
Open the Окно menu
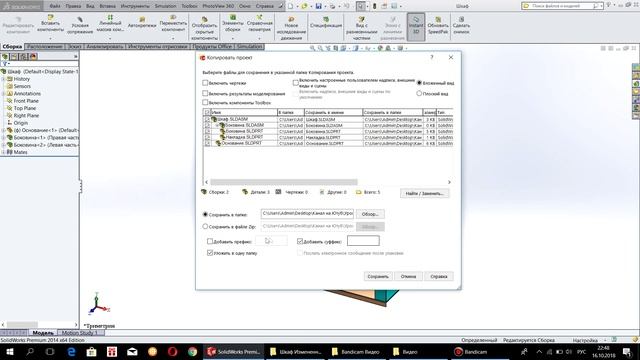click(x=245, y=6)
